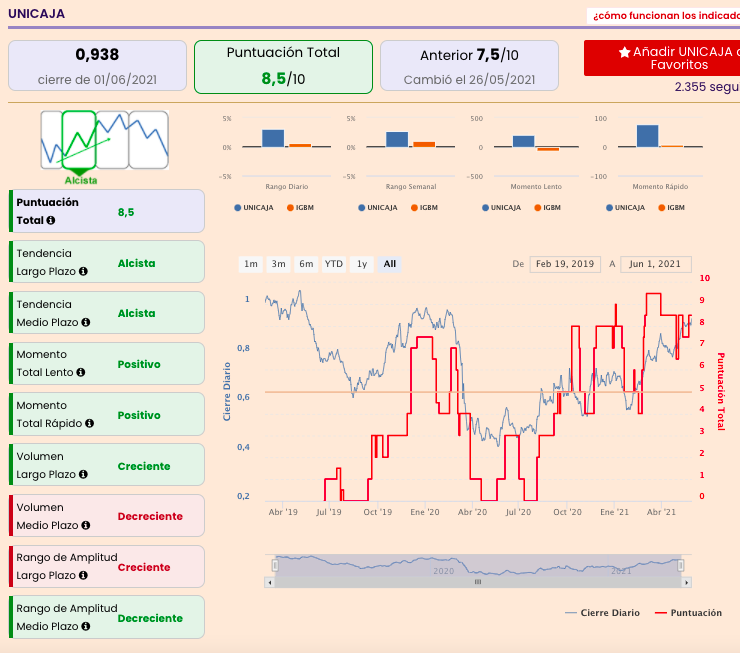Screen dimensions: 740x653
Task: Hide Cierre Diario line in main chart legend
Action: point(603,613)
